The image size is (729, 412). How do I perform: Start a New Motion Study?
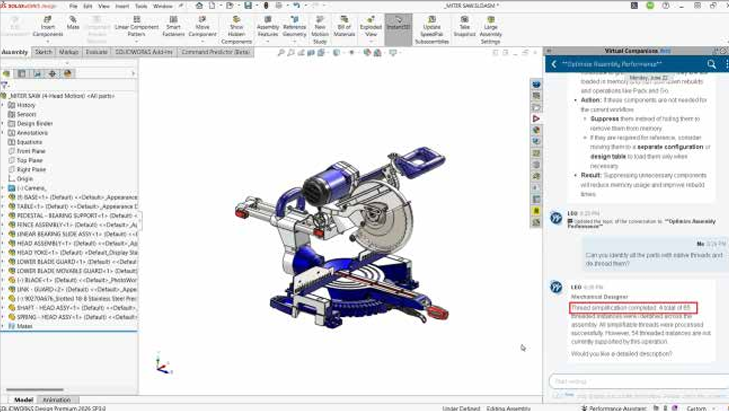tap(320, 30)
